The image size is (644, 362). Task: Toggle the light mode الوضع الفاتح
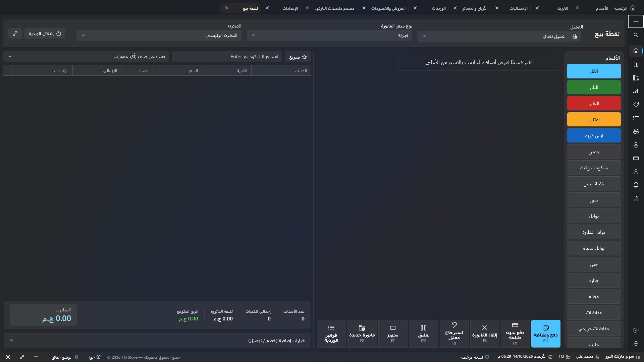pos(65,357)
